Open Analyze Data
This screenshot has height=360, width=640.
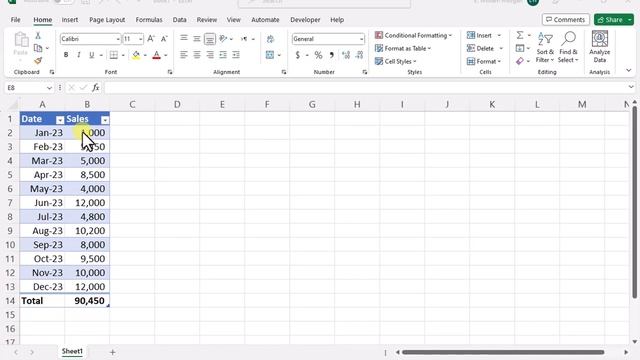pyautogui.click(x=599, y=47)
